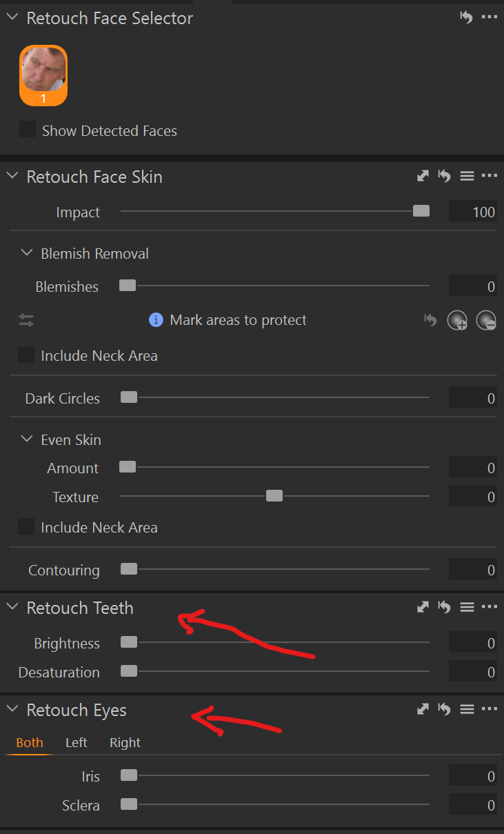Check Include Neck Area under Blemish Removal
Screen dimensions: 504x834
[26, 355]
